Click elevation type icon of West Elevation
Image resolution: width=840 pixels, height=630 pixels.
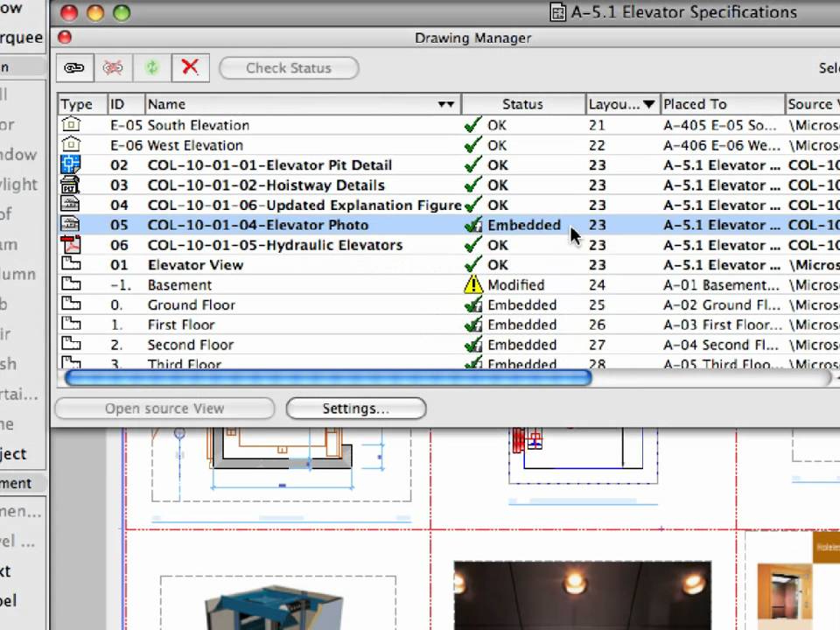(x=71, y=144)
